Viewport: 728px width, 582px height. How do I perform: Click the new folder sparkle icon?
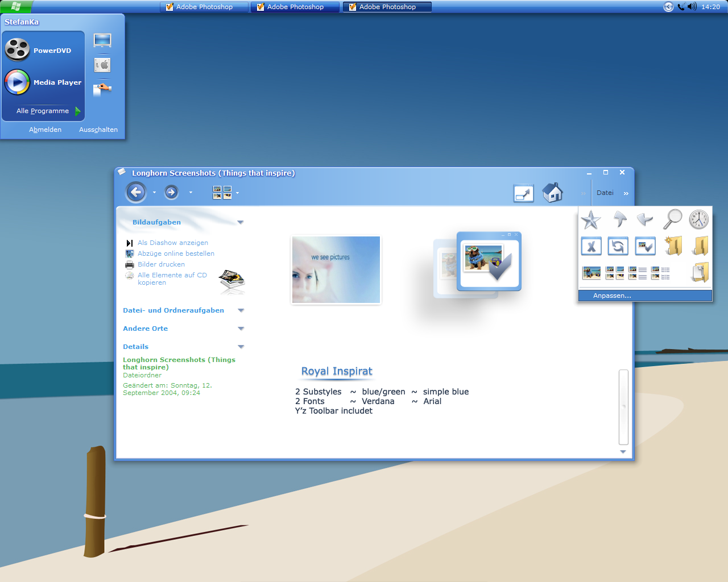673,246
